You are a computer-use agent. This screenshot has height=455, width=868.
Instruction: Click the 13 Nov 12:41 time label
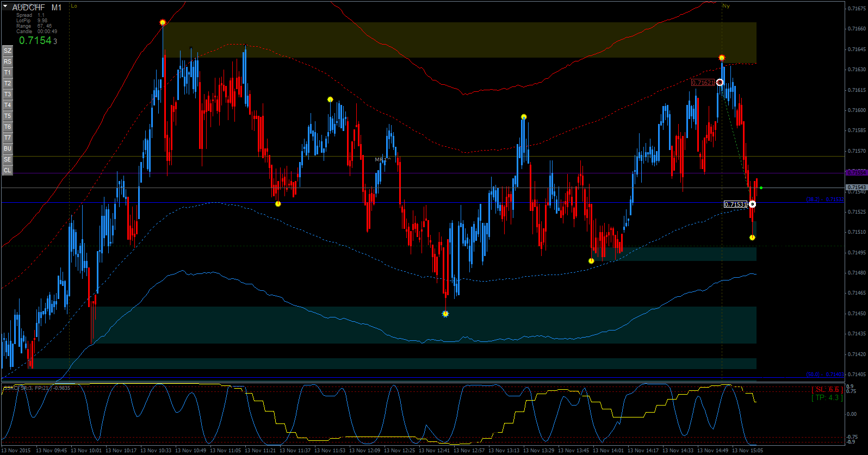[434, 450]
